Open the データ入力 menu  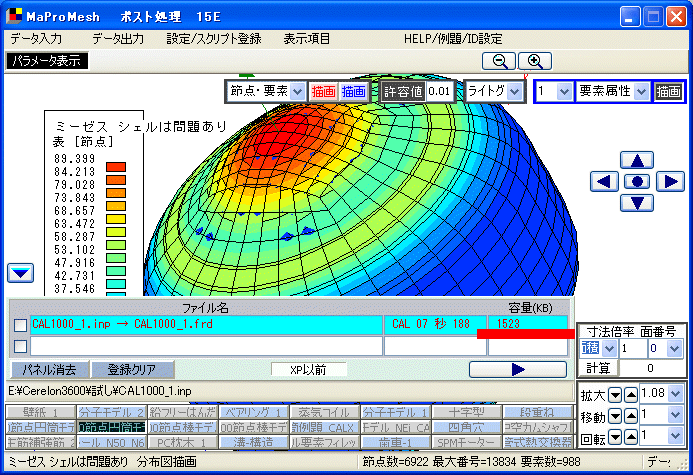tap(36, 39)
